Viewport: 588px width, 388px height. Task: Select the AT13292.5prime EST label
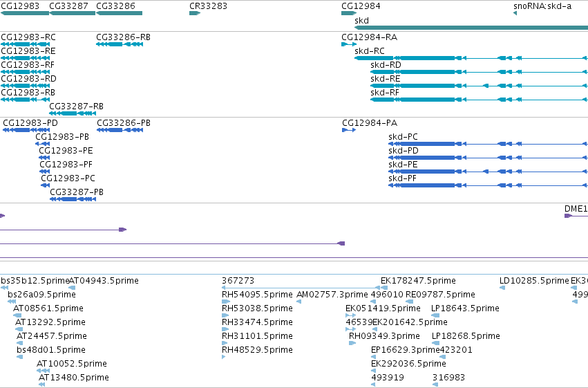[50, 322]
